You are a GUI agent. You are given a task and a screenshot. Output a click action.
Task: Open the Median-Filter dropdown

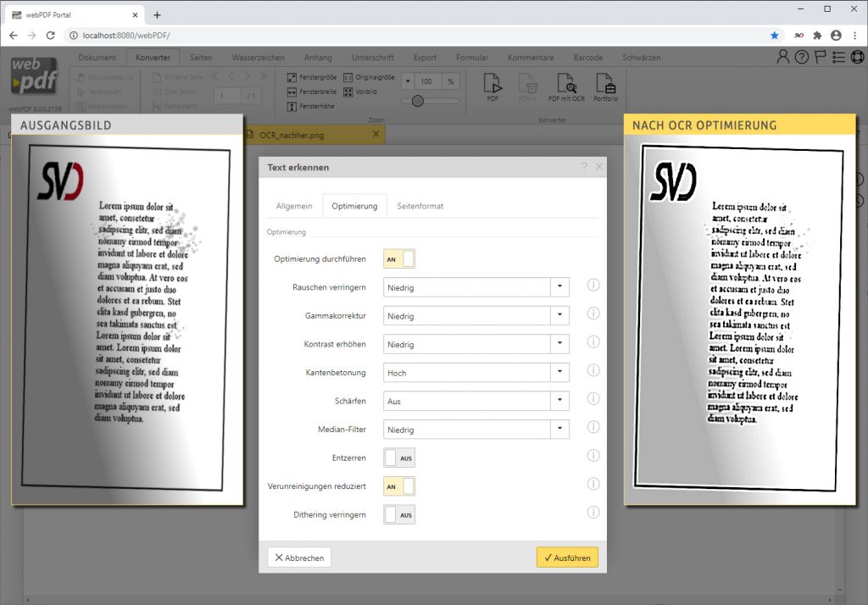coord(476,430)
